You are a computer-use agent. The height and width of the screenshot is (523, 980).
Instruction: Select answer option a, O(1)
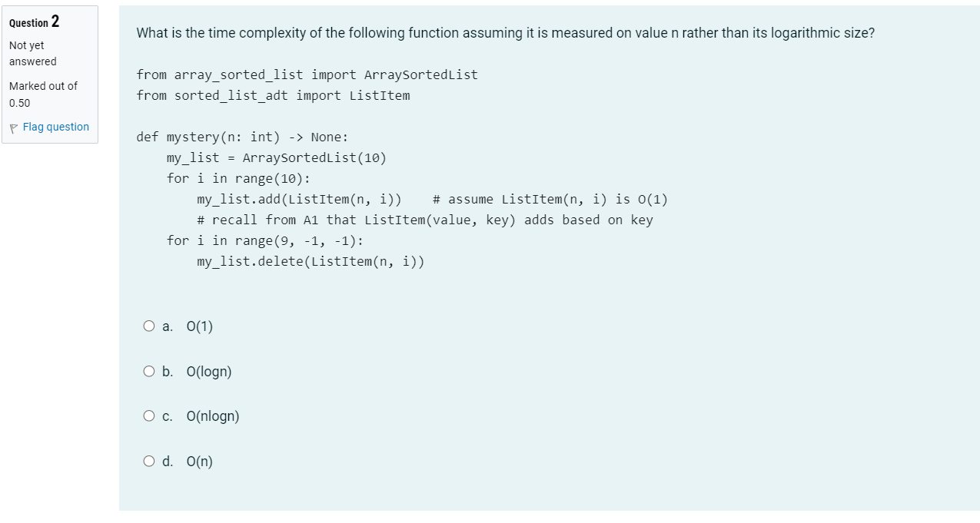(148, 326)
